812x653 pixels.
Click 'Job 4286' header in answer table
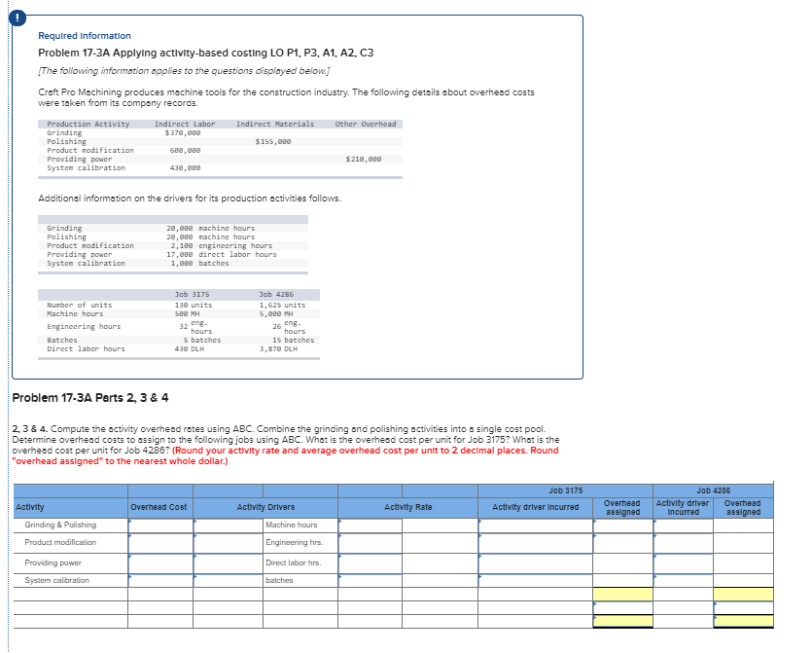pos(713,490)
